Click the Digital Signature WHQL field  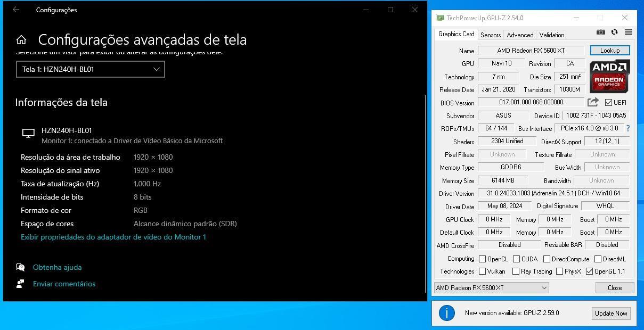pyautogui.click(x=605, y=206)
